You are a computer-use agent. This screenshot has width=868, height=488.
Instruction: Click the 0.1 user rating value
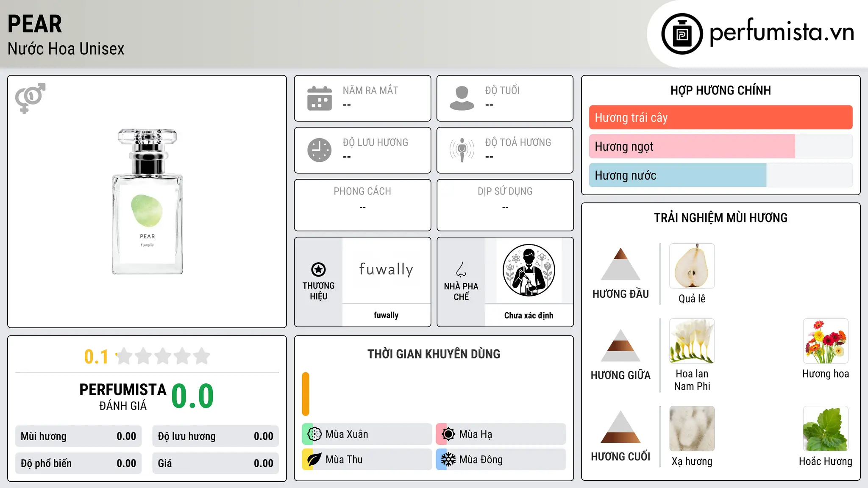pyautogui.click(x=96, y=357)
